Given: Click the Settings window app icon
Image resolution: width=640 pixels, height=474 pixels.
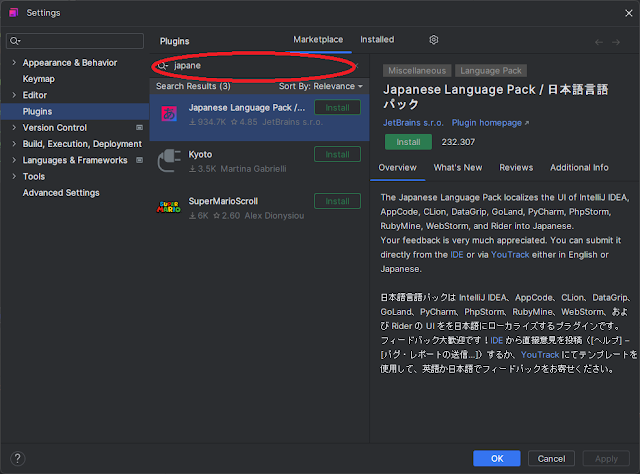Looking at the screenshot, I should [x=13, y=13].
